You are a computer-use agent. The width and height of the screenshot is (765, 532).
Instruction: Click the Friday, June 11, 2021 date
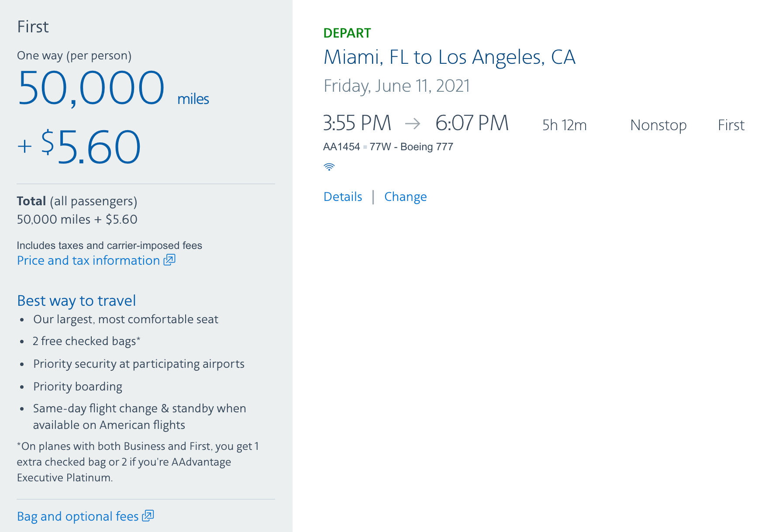[396, 86]
